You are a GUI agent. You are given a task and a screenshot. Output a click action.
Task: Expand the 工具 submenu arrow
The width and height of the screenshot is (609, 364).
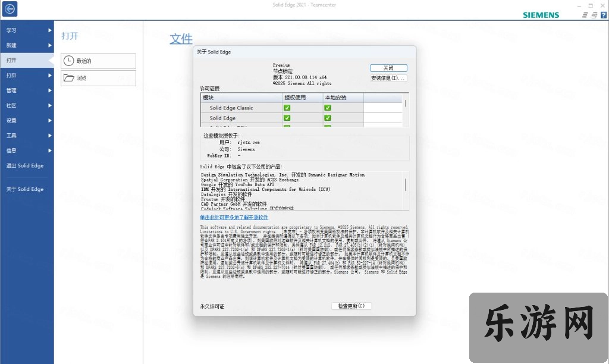point(50,135)
